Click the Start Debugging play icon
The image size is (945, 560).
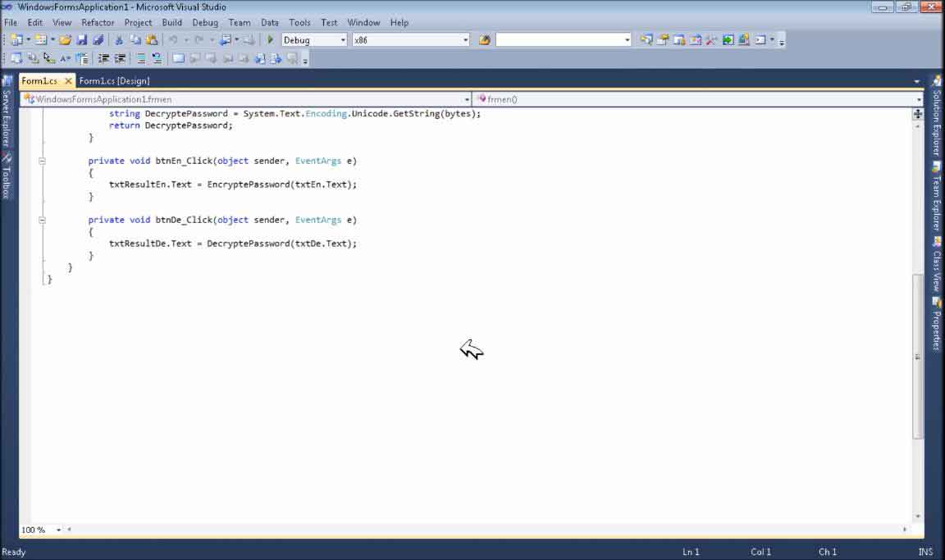coord(271,39)
